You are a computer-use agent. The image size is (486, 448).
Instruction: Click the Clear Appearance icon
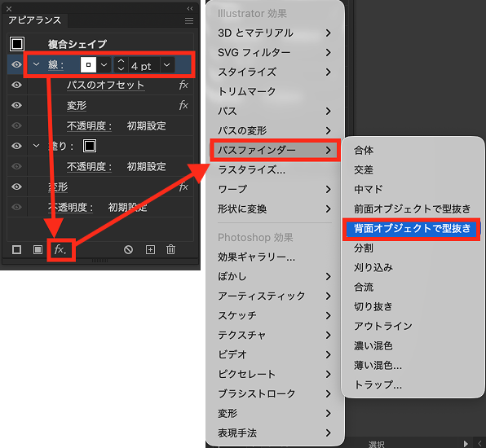pyautogui.click(x=128, y=249)
